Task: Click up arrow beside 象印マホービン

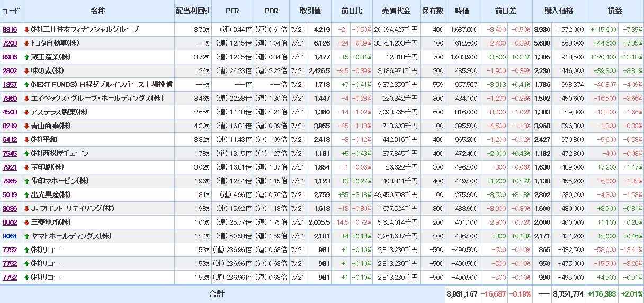Action: [x=26, y=181]
